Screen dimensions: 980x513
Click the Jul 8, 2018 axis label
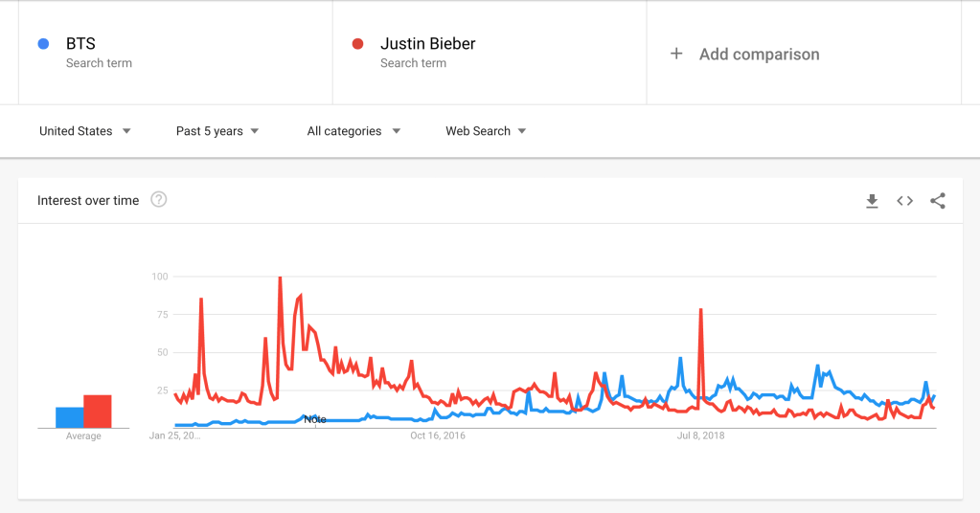point(701,436)
